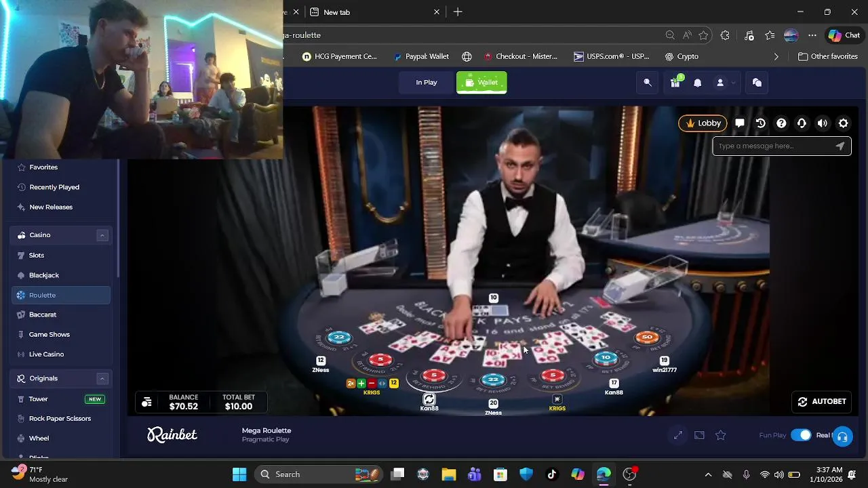The image size is (868, 488).
Task: Switch to theater mode icon
Action: point(699,435)
